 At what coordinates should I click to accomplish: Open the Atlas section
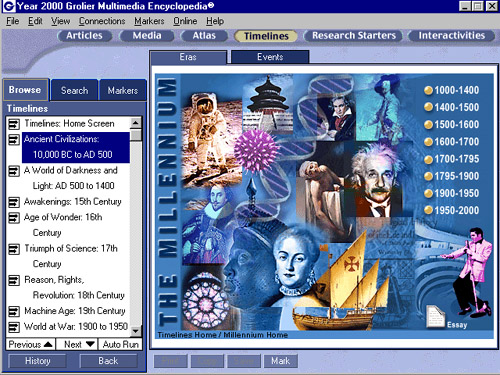pyautogui.click(x=204, y=36)
